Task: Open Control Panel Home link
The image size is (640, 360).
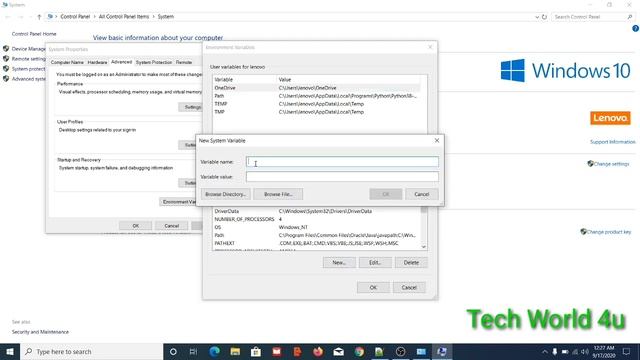Action: coord(34,34)
